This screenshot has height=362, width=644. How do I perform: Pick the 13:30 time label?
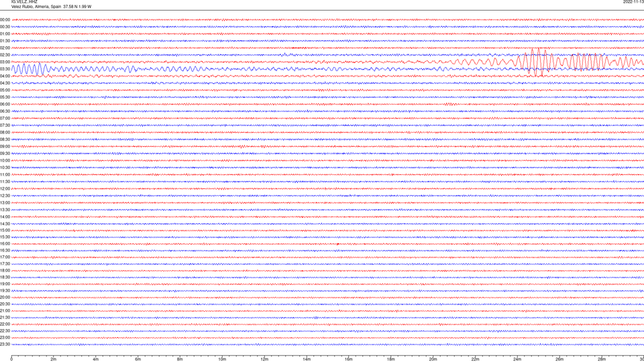[x=5, y=210]
